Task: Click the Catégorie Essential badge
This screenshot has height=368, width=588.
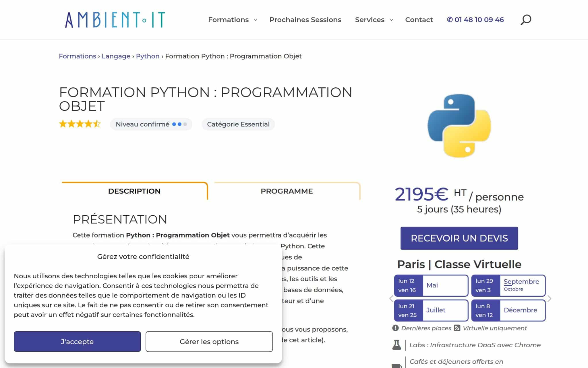Action: point(238,124)
